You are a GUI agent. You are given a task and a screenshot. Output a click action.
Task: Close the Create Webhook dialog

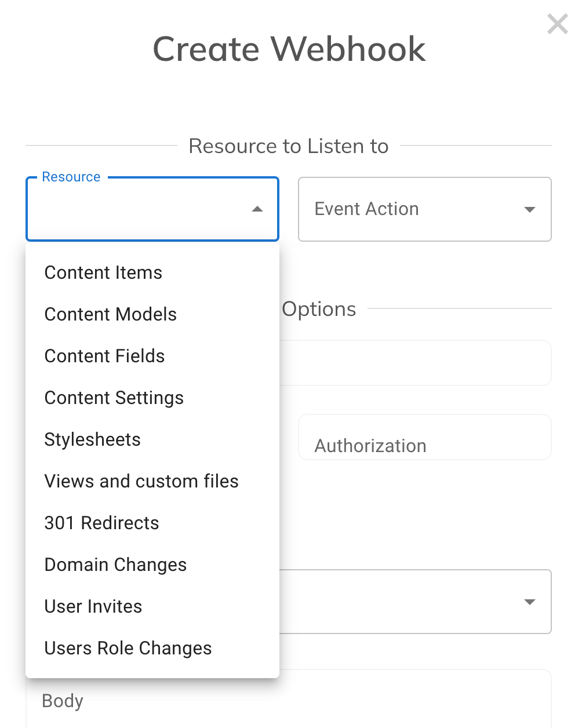coord(557,24)
